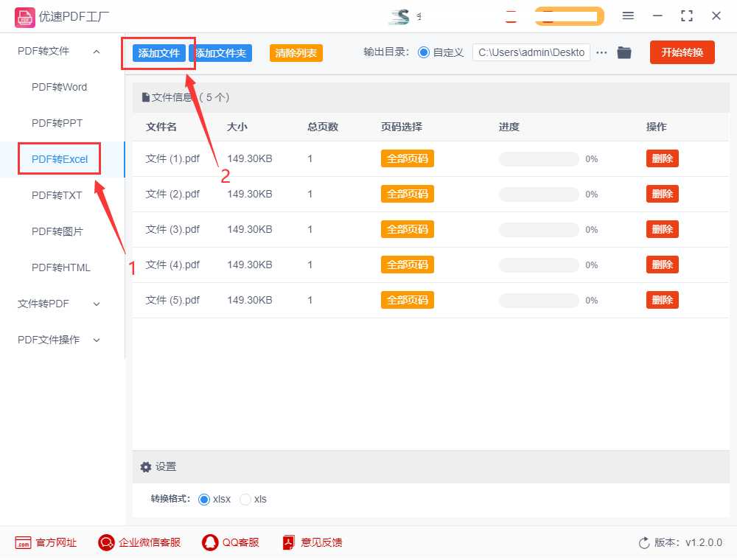This screenshot has height=560, width=737.
Task: Select the 自定义 output directory radio
Action: point(424,52)
